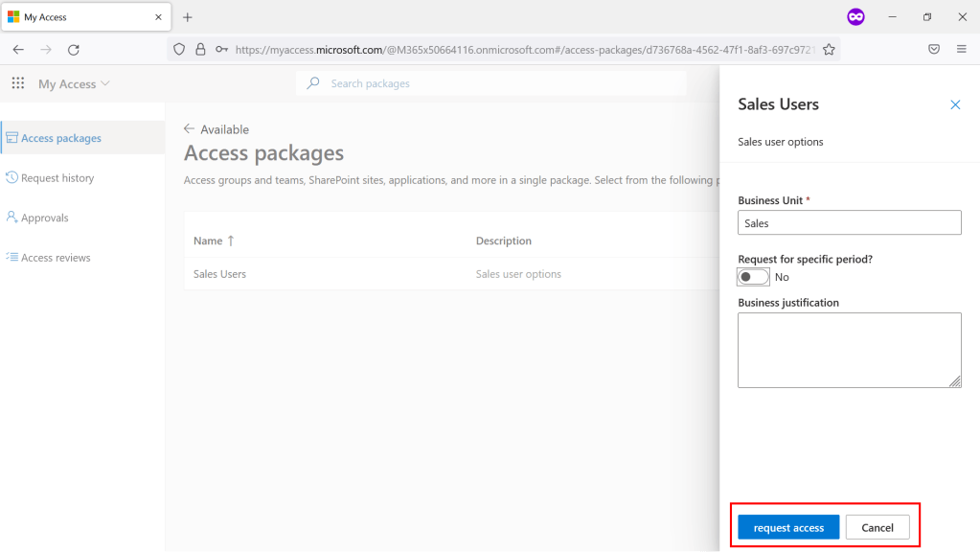Reload the page with the refresh icon
980x552 pixels.
pyautogui.click(x=73, y=49)
